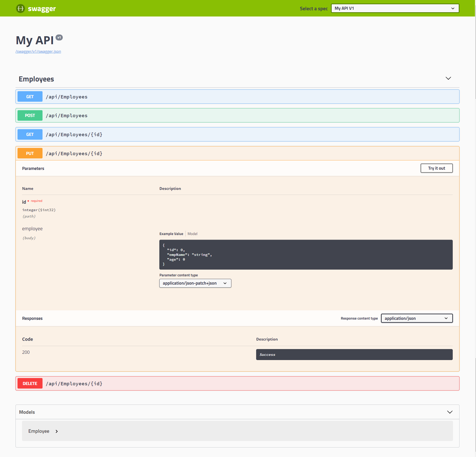
Task: Click the 200 response code
Action: click(x=26, y=352)
